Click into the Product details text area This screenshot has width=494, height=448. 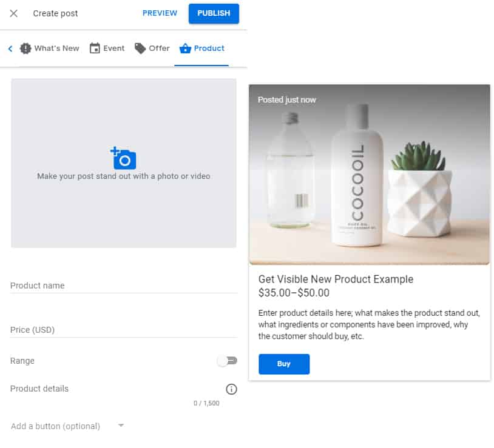click(115, 389)
